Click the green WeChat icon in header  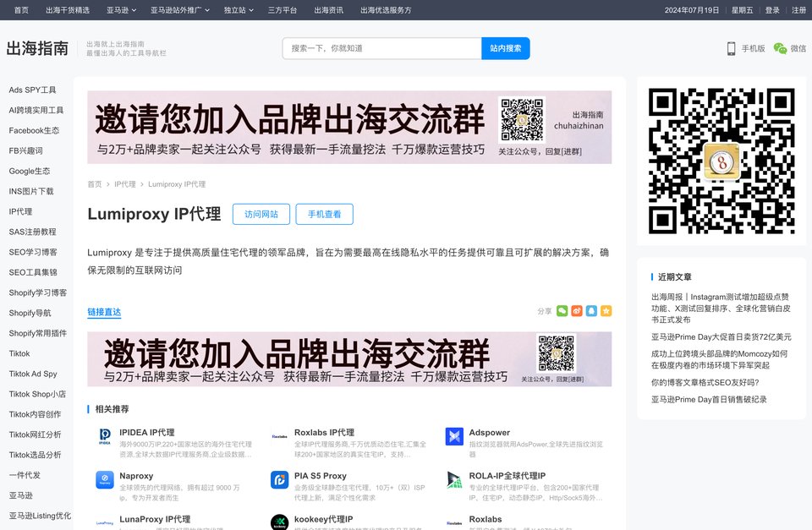pyautogui.click(x=780, y=48)
